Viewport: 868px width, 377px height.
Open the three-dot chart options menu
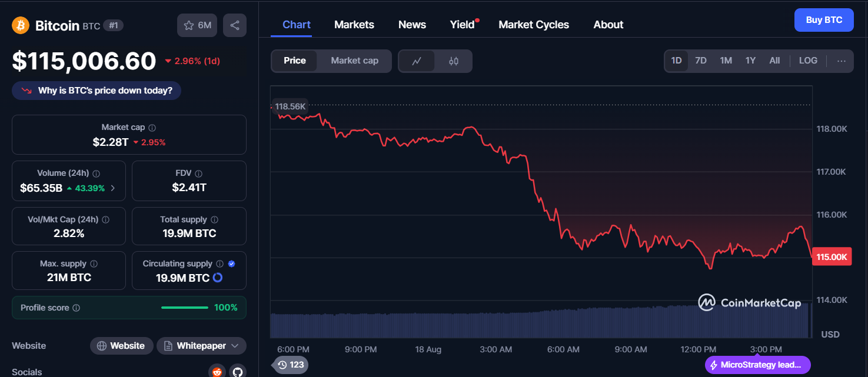841,61
